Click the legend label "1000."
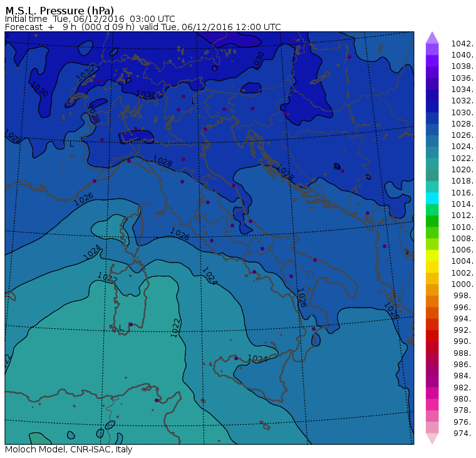 462,284
